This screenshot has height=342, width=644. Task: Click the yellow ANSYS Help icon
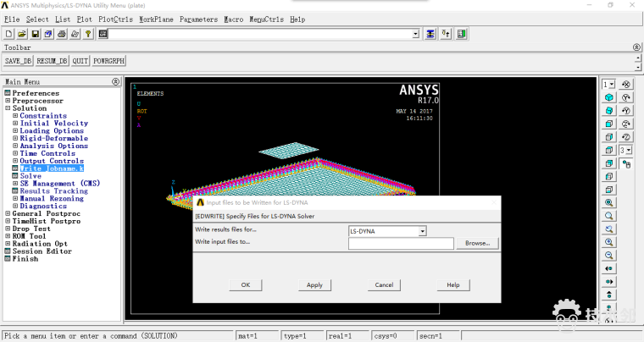point(88,34)
